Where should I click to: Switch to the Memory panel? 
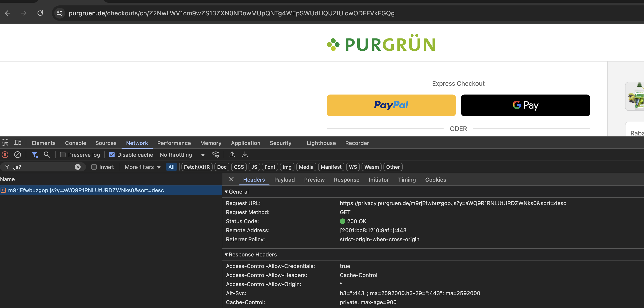[x=211, y=143]
